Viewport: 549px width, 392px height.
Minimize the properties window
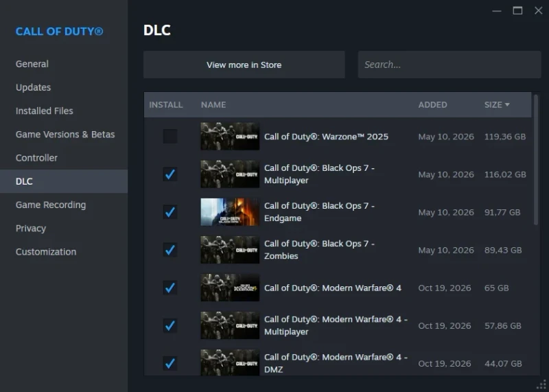(496, 11)
